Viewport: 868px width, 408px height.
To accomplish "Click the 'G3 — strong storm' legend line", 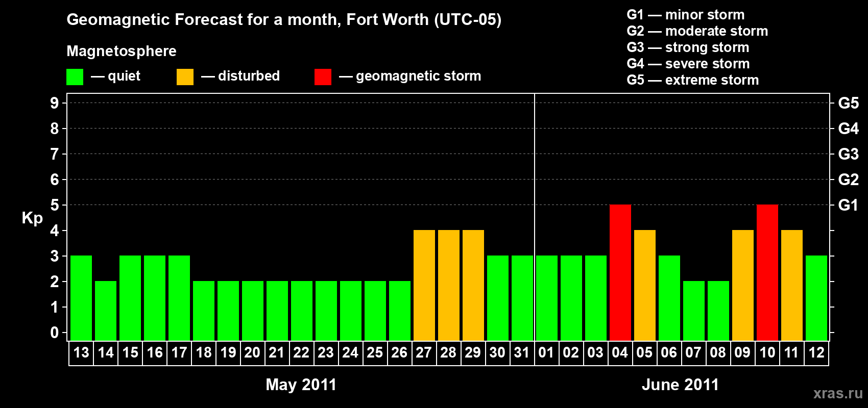I will coord(688,47).
